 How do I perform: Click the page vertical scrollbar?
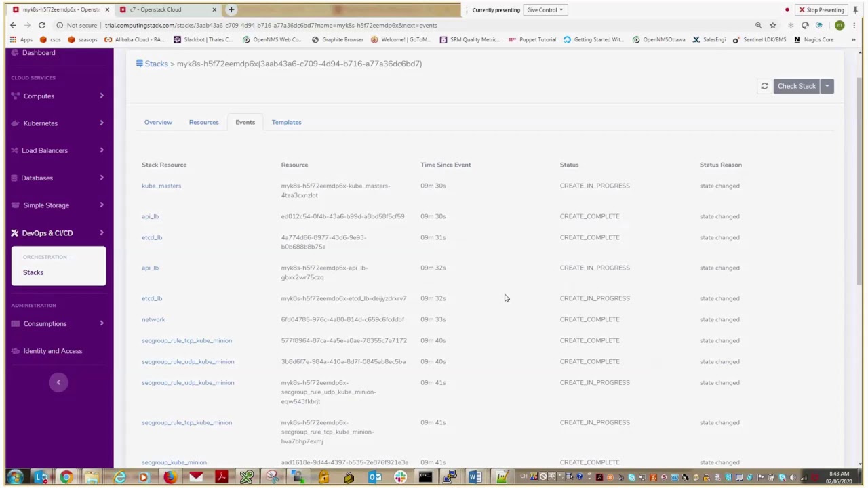click(859, 182)
